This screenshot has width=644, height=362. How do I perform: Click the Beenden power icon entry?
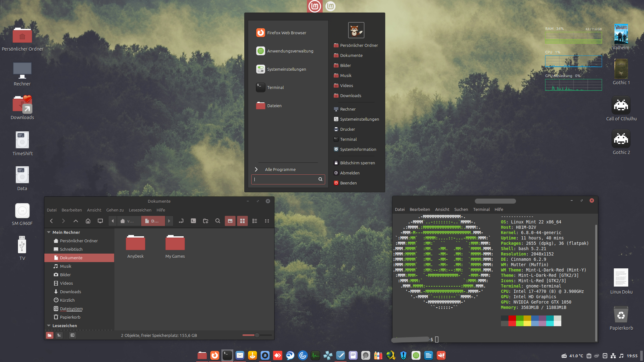(348, 183)
